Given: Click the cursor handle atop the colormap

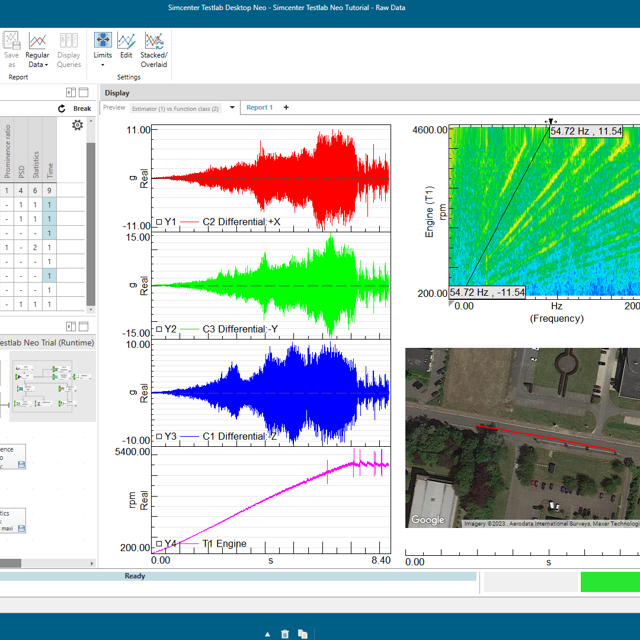Looking at the screenshot, I should pyautogui.click(x=551, y=121).
